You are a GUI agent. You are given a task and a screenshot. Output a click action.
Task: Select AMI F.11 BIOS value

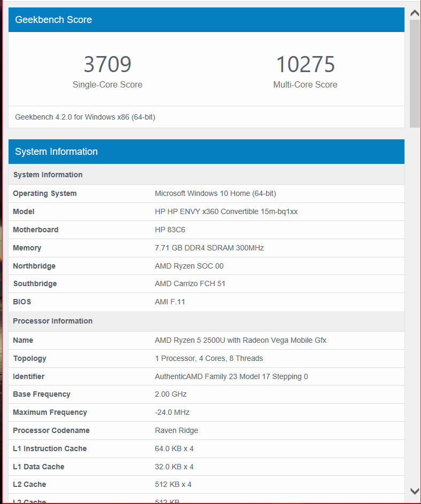pyautogui.click(x=170, y=302)
